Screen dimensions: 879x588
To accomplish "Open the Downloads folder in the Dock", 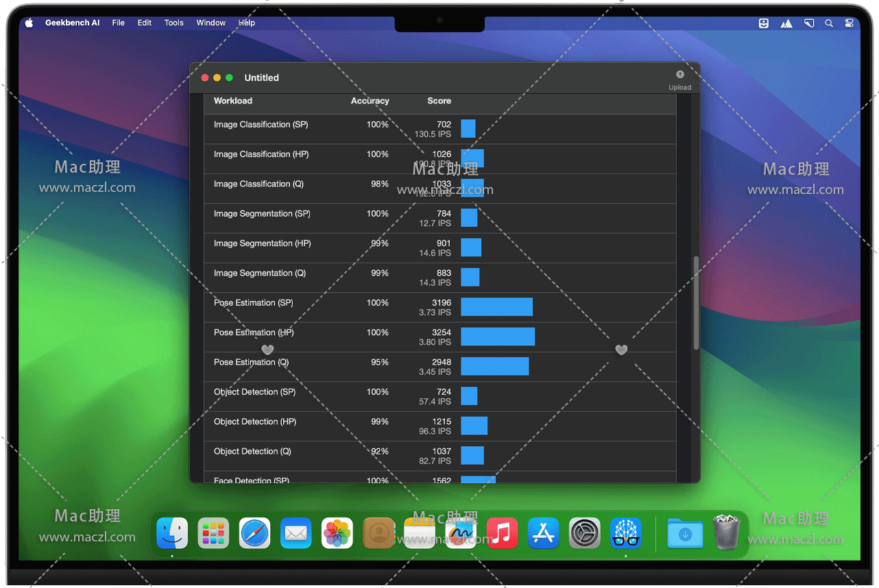I will point(685,533).
